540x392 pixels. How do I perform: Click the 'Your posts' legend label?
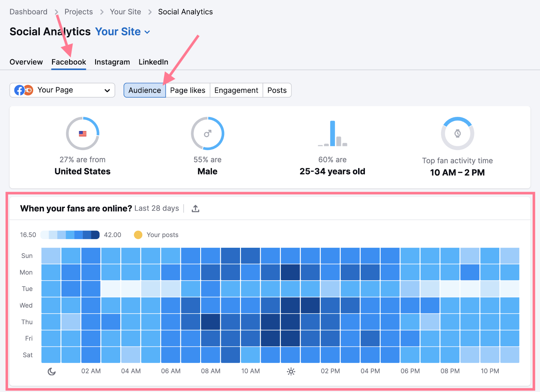point(162,235)
